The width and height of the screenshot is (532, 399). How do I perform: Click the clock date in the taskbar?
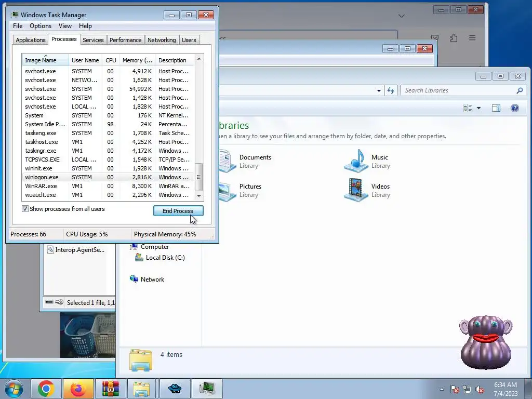pos(506,394)
